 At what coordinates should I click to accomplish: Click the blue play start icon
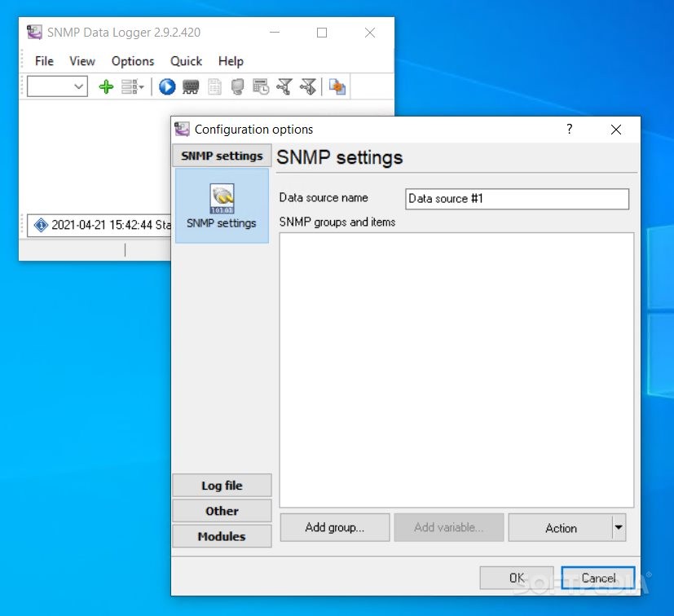(167, 87)
